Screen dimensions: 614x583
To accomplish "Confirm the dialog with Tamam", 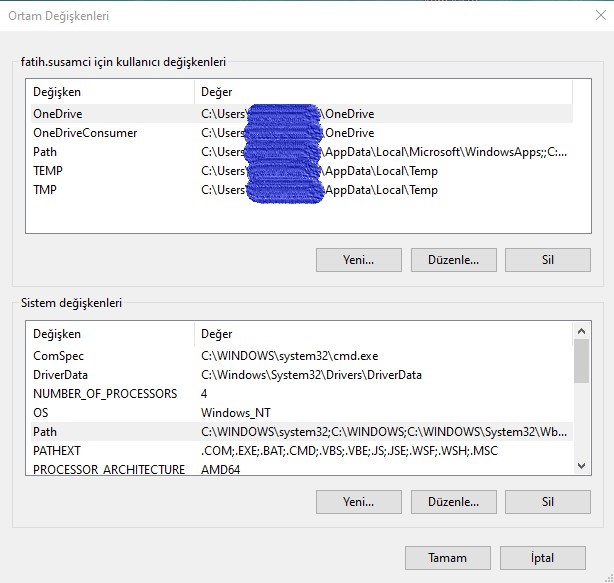I will click(x=447, y=558).
